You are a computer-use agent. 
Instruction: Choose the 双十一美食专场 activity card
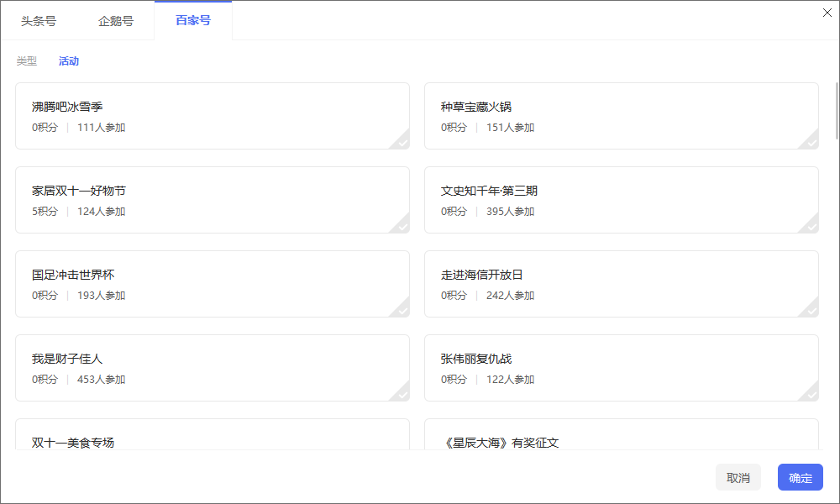(213, 435)
